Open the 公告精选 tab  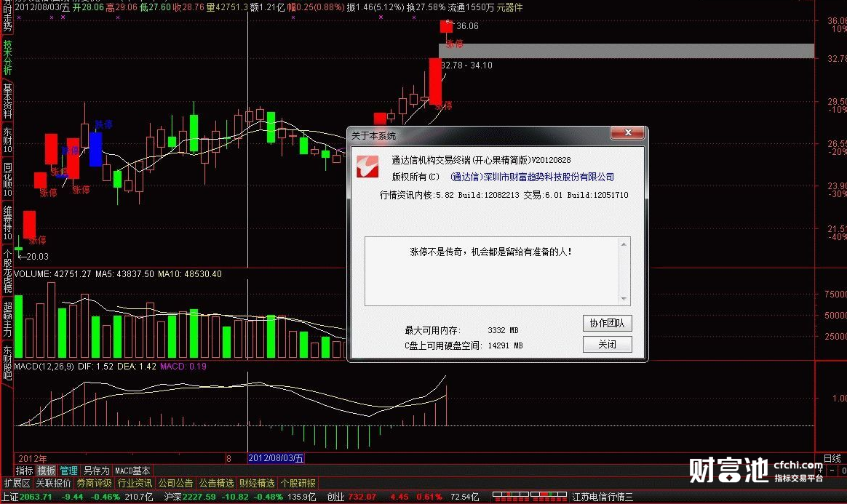pyautogui.click(x=216, y=484)
